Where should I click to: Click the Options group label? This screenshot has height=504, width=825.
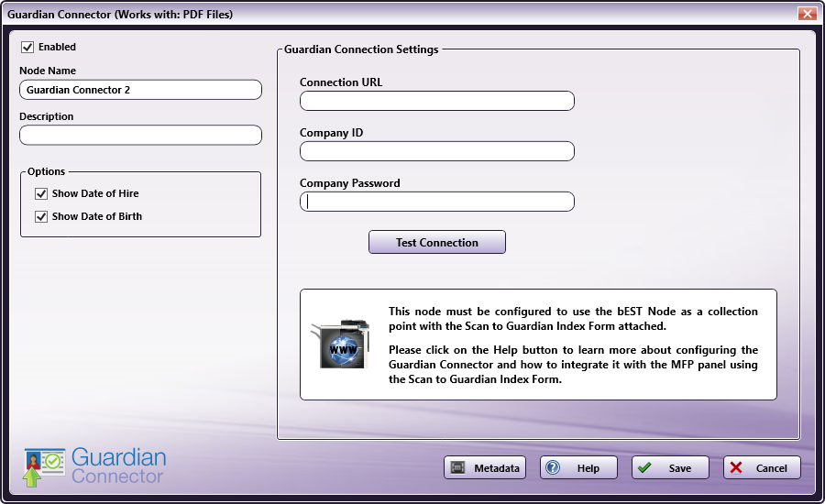(47, 171)
